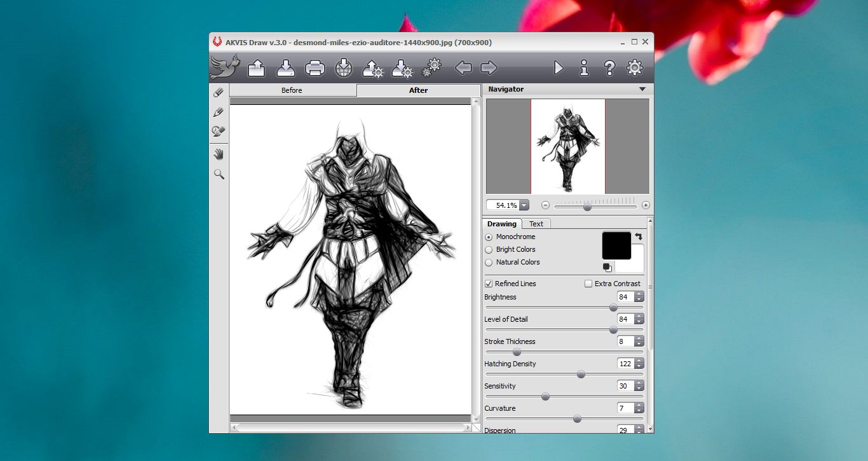Image resolution: width=868 pixels, height=461 pixels.
Task: Undo with the left arrow icon
Action: pyautogui.click(x=463, y=67)
